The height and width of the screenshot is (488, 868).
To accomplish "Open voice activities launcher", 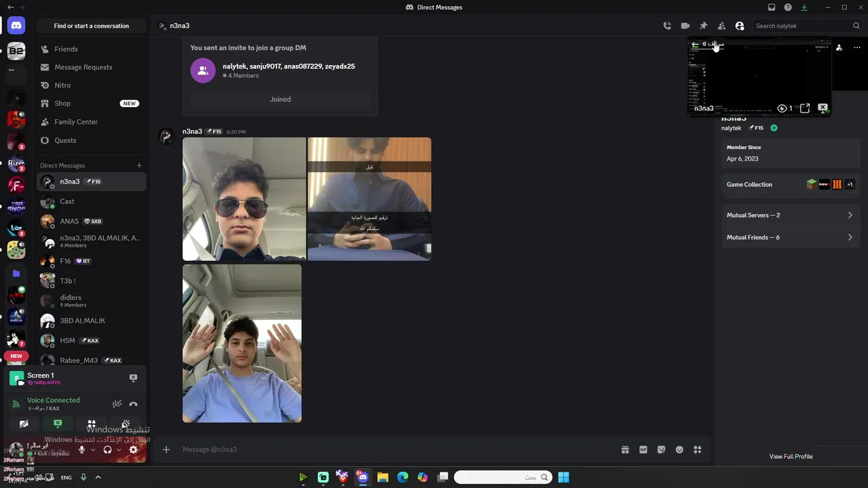I will [92, 424].
